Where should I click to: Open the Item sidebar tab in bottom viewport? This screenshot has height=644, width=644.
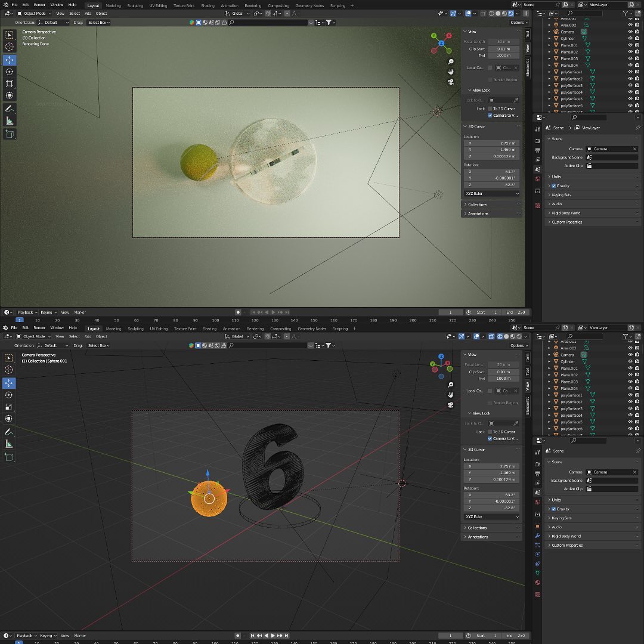pos(527,357)
